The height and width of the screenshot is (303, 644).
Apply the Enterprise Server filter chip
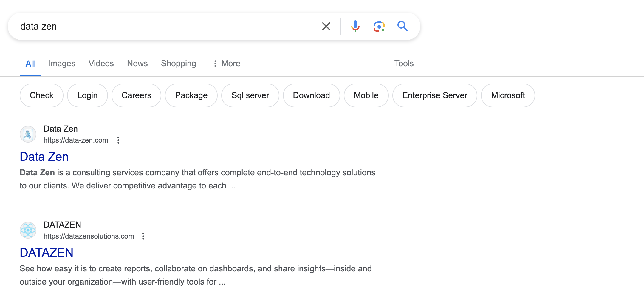click(434, 95)
